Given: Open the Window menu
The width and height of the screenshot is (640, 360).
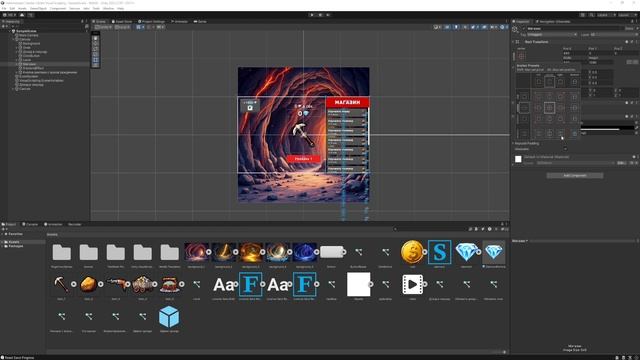Looking at the screenshot, I should click(x=108, y=8).
